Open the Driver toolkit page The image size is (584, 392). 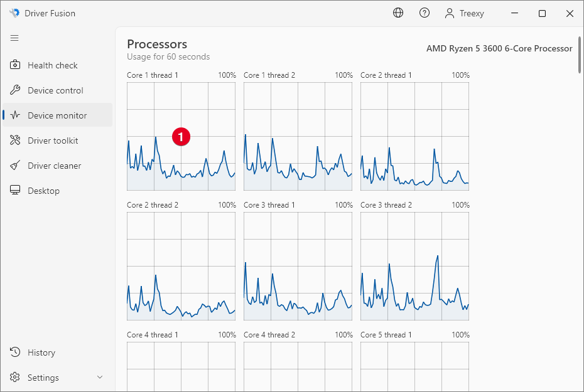(x=57, y=140)
